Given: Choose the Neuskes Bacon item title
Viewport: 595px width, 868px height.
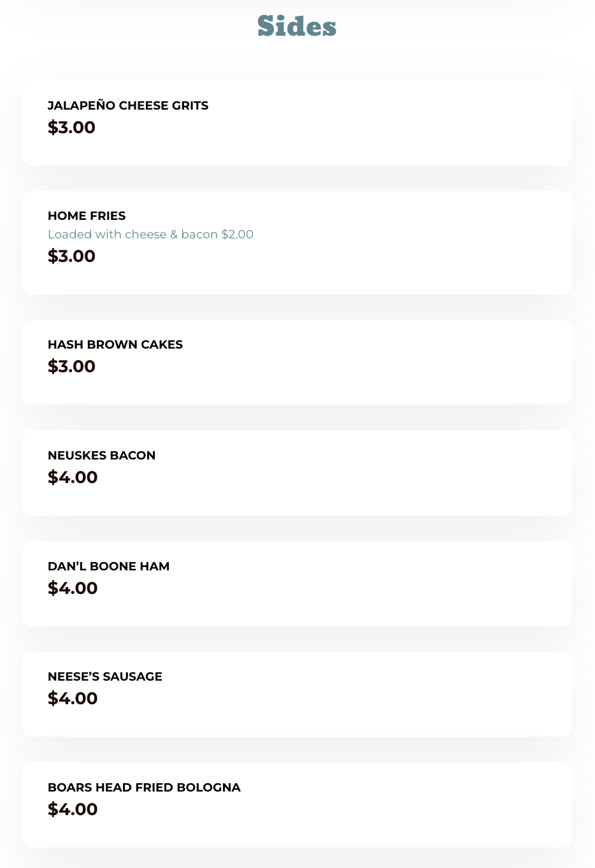Looking at the screenshot, I should coord(101,456).
